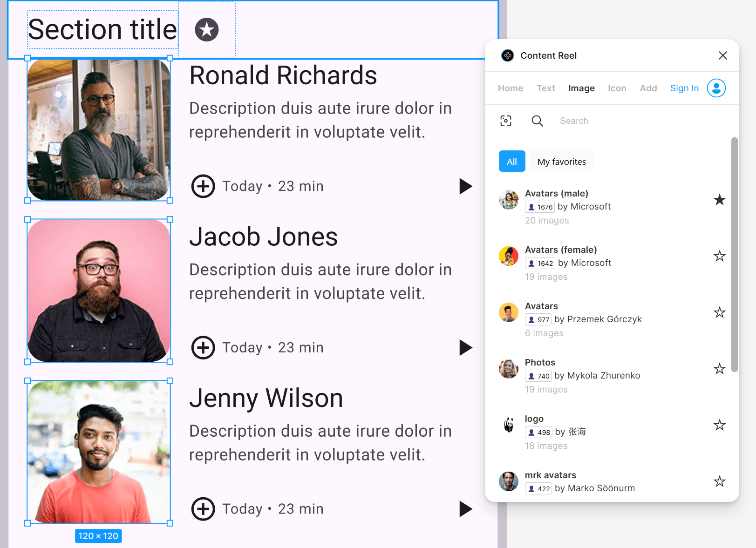Click the 1676 users badge
This screenshot has height=548, width=756.
coord(540,207)
